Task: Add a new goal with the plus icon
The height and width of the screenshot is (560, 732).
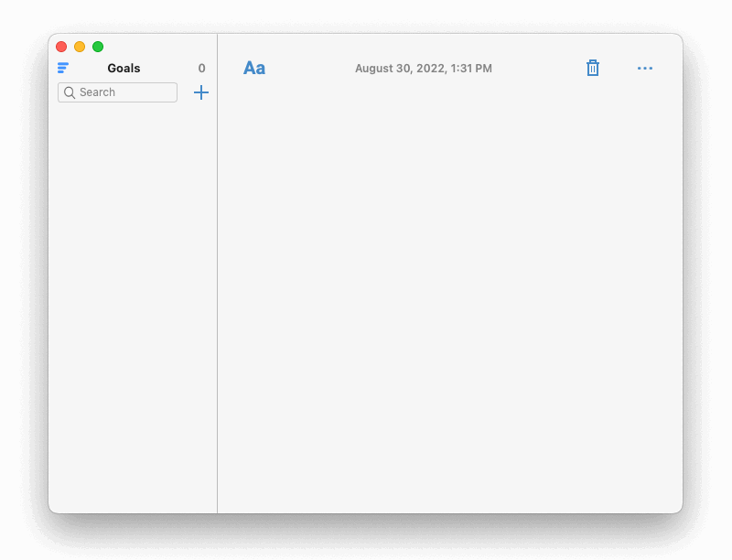Action: [201, 92]
